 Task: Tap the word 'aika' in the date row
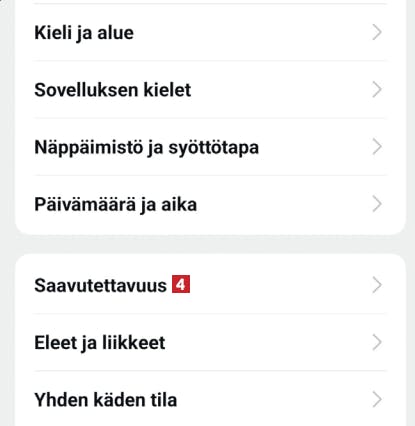tap(179, 204)
